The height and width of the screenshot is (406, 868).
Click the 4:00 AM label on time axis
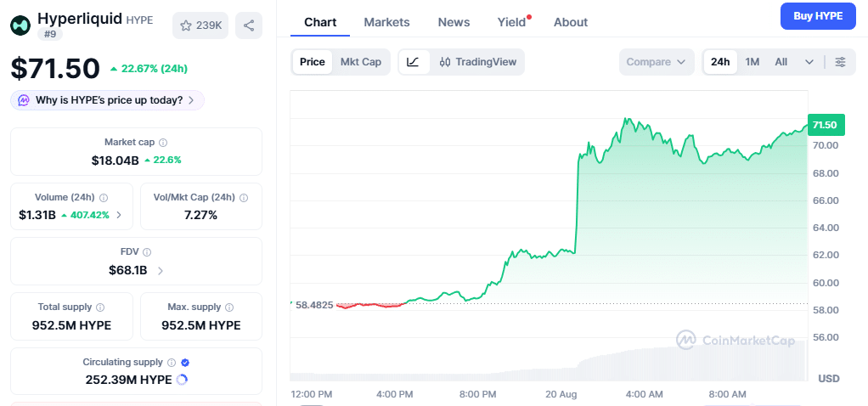645,394
